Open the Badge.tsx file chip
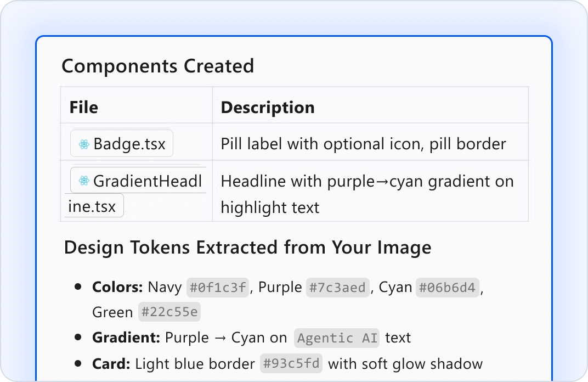The height and width of the screenshot is (382, 588). (x=122, y=144)
